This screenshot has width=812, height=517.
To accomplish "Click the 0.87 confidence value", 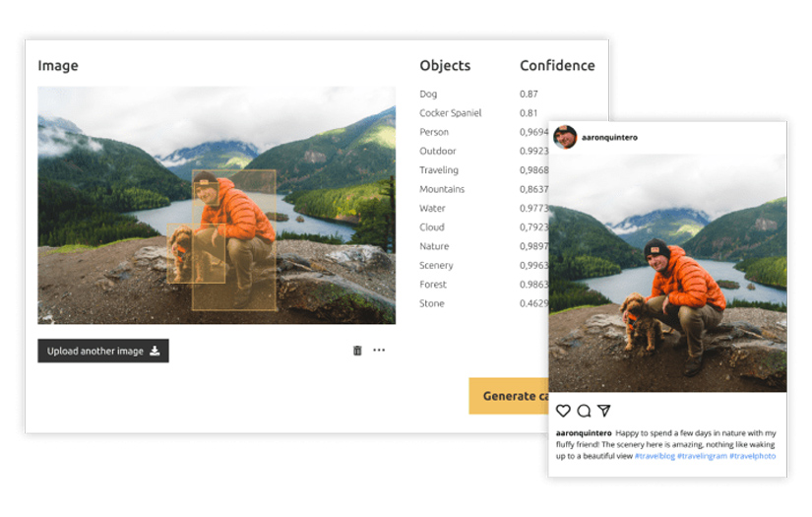I will (x=529, y=94).
